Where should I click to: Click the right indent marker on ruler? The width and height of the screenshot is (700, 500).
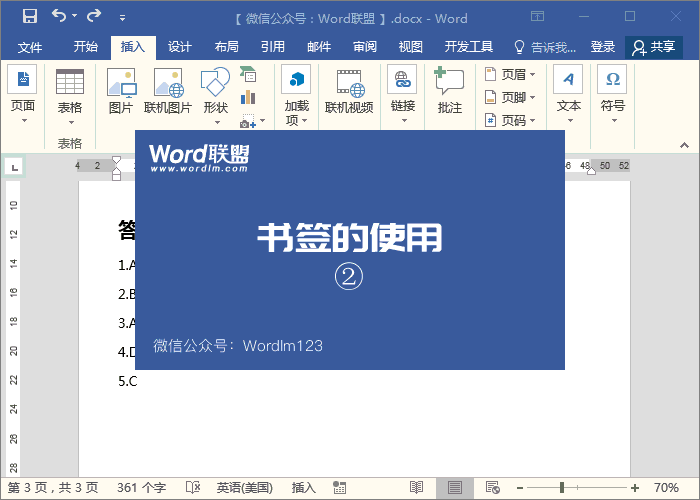(x=591, y=171)
